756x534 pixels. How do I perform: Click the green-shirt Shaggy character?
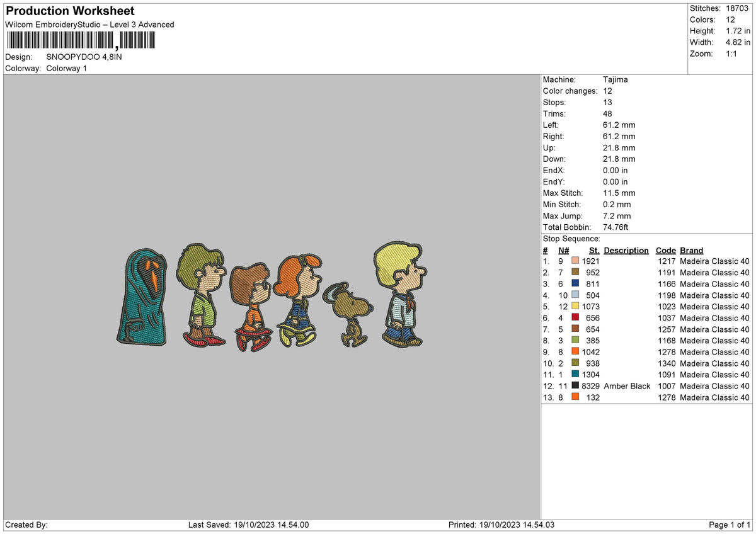click(x=201, y=294)
